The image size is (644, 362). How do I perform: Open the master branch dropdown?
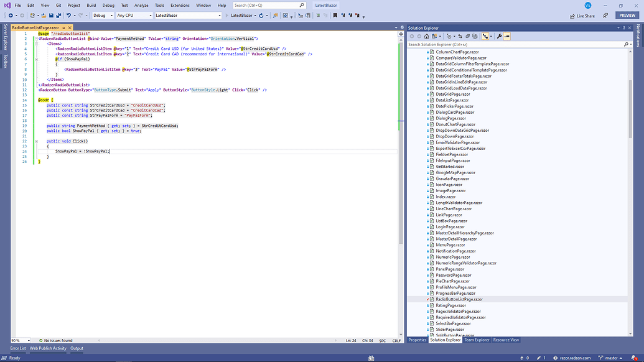[x=612, y=358]
